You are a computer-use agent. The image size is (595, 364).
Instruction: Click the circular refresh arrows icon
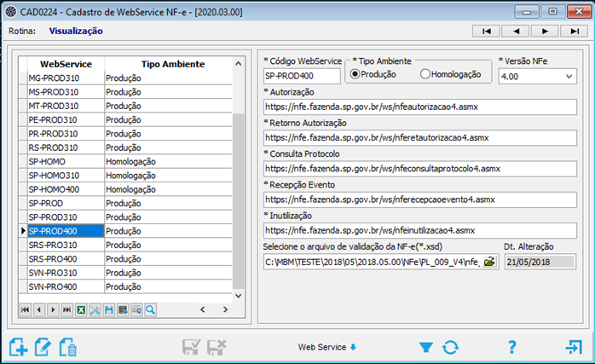[450, 347]
